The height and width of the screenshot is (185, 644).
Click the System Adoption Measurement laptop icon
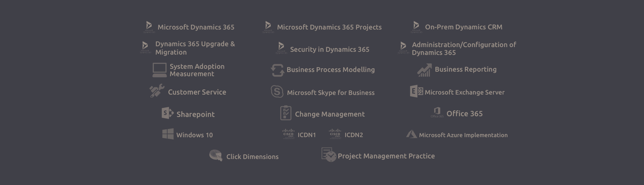coord(160,70)
